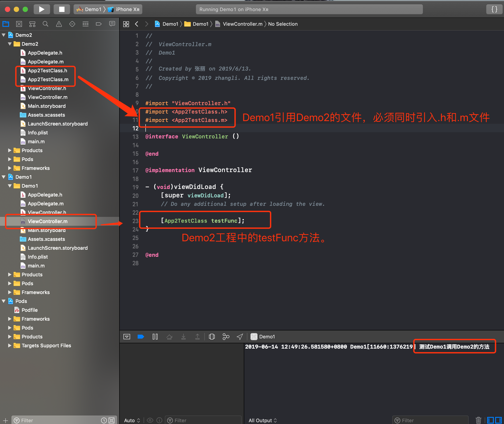Viewport: 504px width, 424px height.
Task: Choose the iPhone XR run destination
Action: 124,9
